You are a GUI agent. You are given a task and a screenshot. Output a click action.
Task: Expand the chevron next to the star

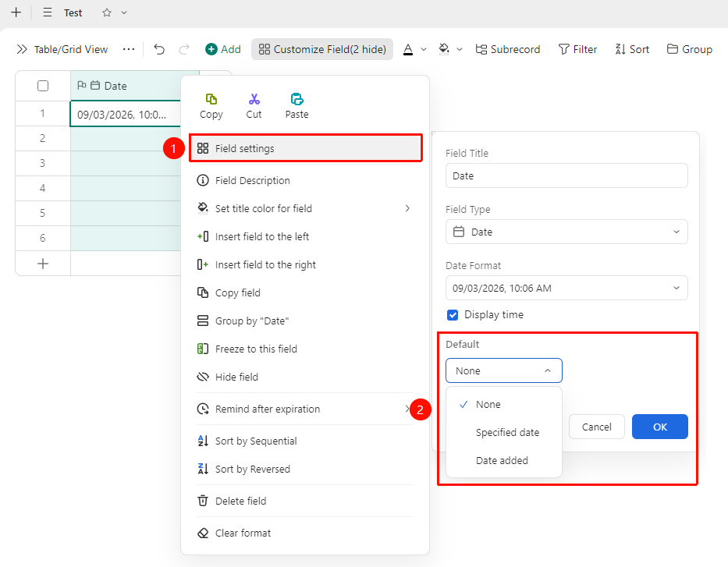124,12
